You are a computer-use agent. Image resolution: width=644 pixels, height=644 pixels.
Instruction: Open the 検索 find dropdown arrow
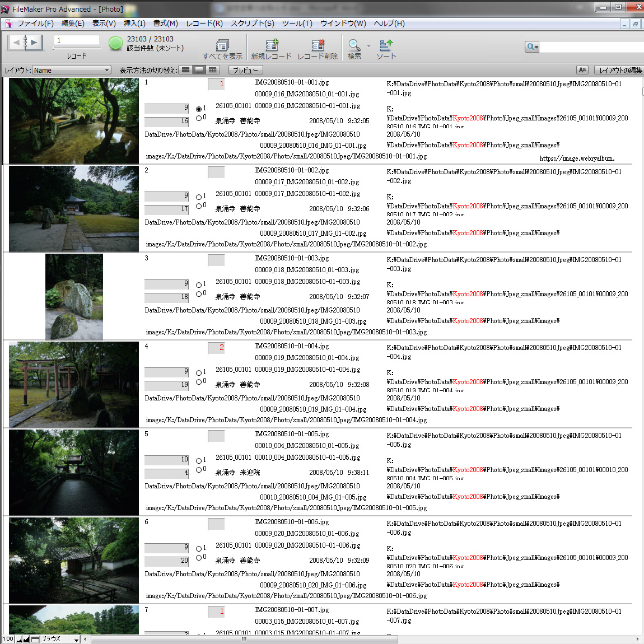tap(368, 45)
